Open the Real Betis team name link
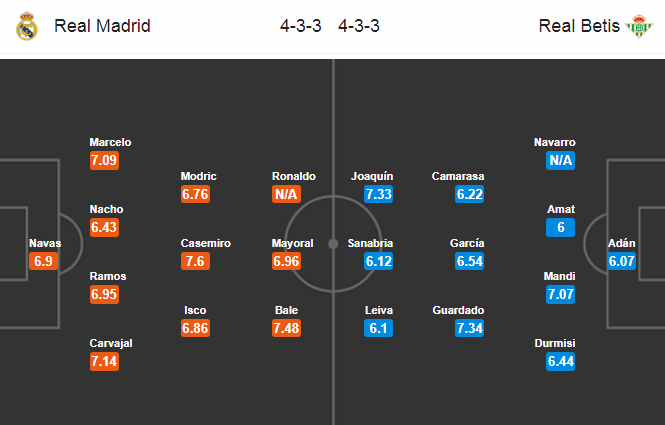The image size is (665, 425). click(x=579, y=26)
